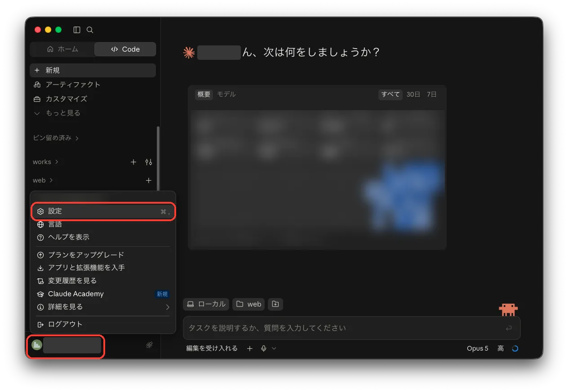Start a 新規 session

[93, 70]
